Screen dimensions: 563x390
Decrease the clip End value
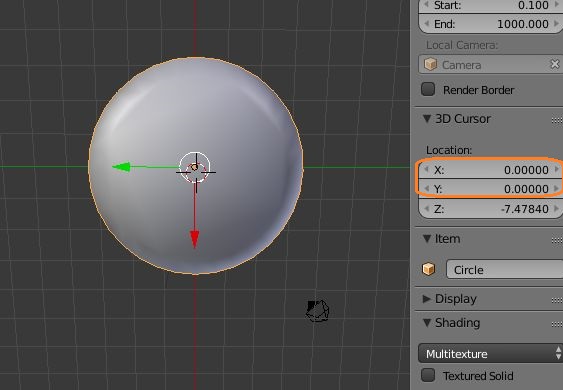(x=427, y=24)
